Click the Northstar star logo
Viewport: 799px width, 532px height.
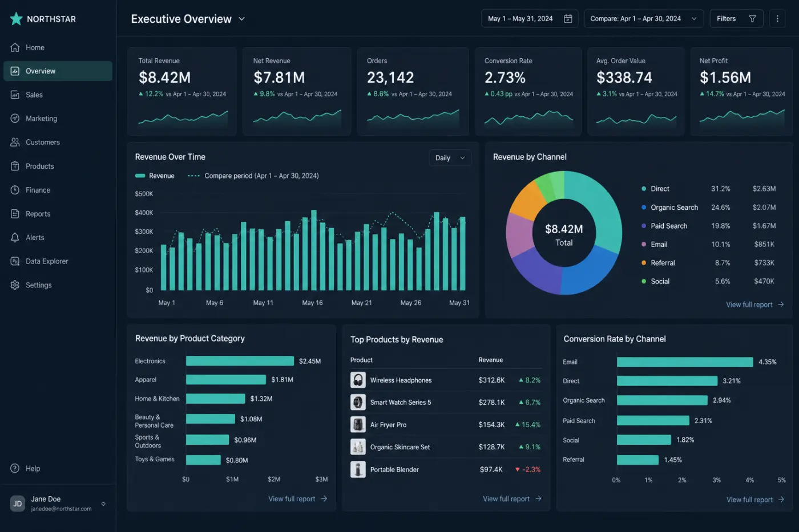(x=16, y=19)
